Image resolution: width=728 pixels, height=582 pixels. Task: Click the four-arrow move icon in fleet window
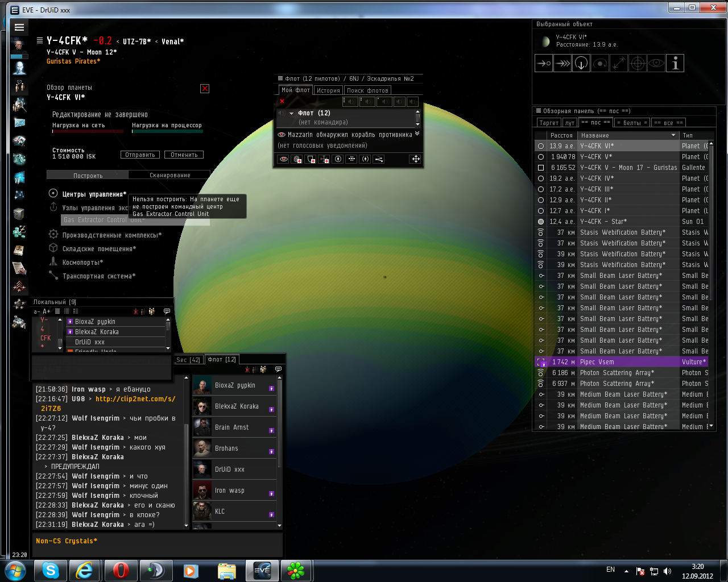pos(416,159)
